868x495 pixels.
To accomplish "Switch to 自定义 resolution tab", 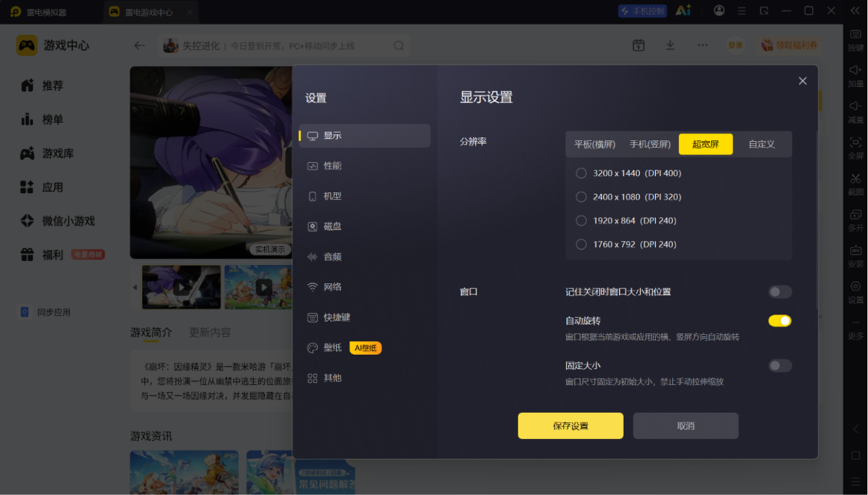I will pos(761,144).
